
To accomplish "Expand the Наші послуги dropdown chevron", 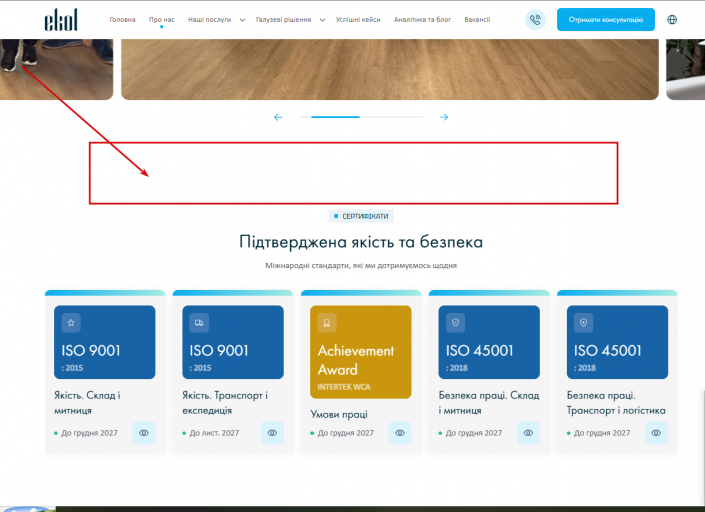I will click(x=242, y=20).
